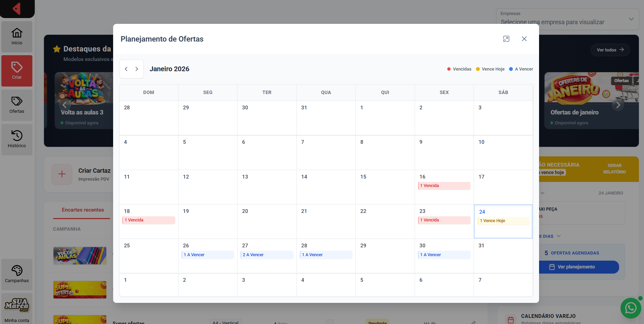
Task: Open the '2 A Vencer' entry on day 27
Action: pos(267,255)
